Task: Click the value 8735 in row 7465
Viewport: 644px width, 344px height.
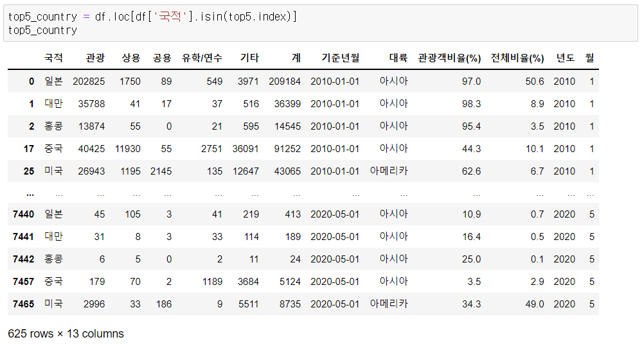Action: click(x=290, y=304)
